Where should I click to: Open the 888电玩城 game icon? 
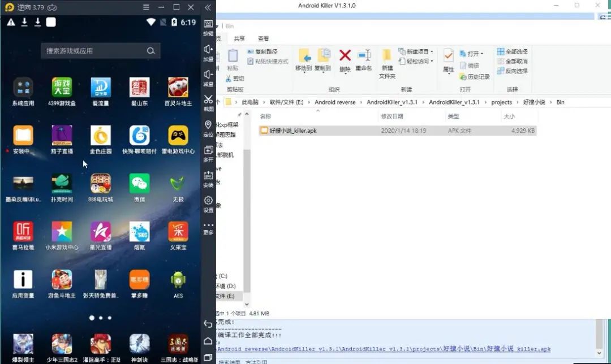coord(101,183)
